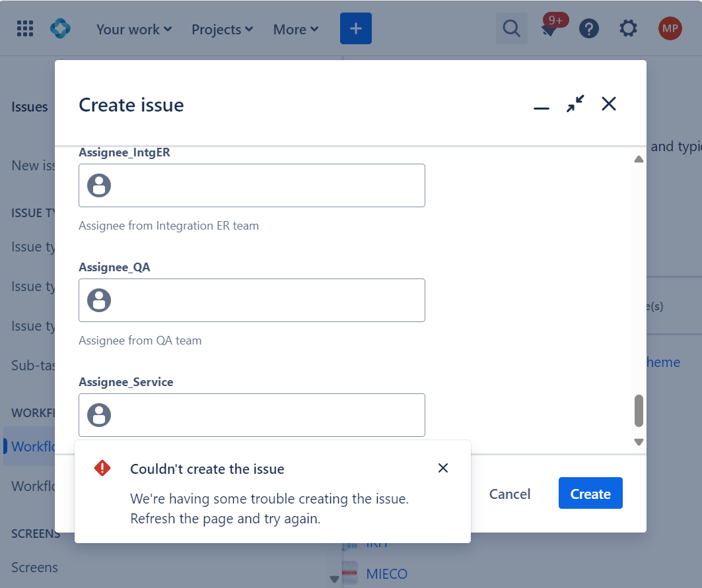The image size is (702, 588).
Task: Click the Assignee_IntgER field label
Action: [124, 152]
